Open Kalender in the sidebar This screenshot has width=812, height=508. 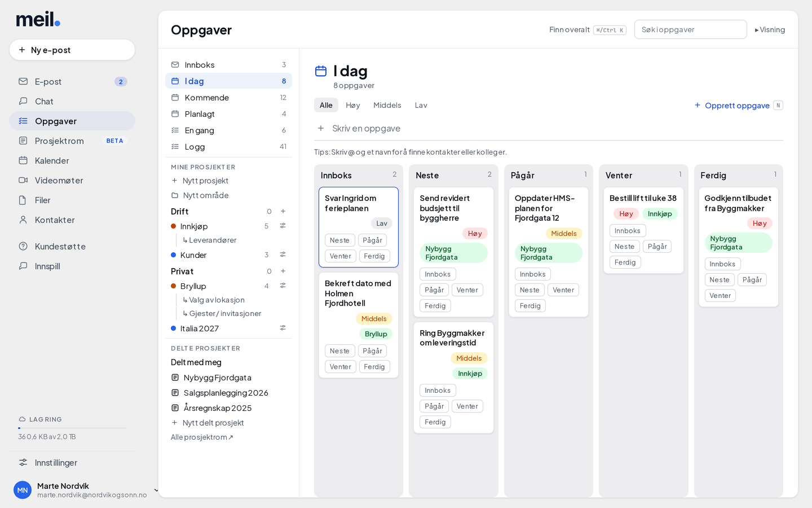click(72, 160)
